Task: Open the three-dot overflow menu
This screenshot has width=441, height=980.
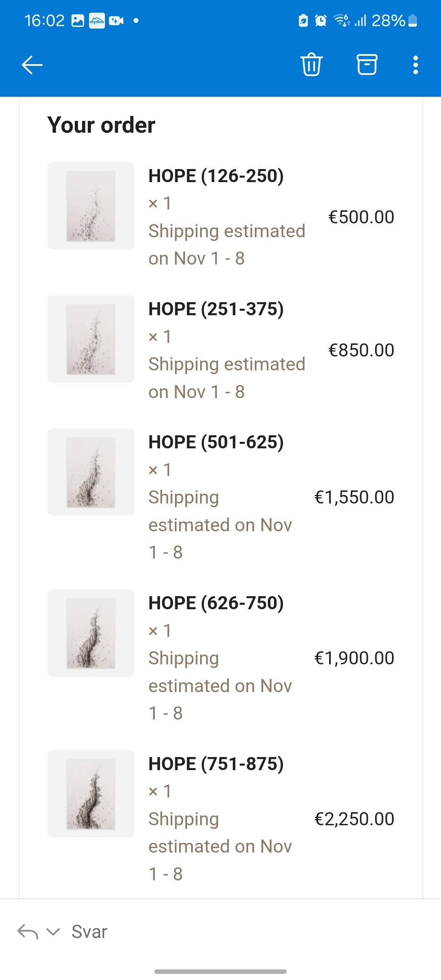Action: click(x=415, y=65)
